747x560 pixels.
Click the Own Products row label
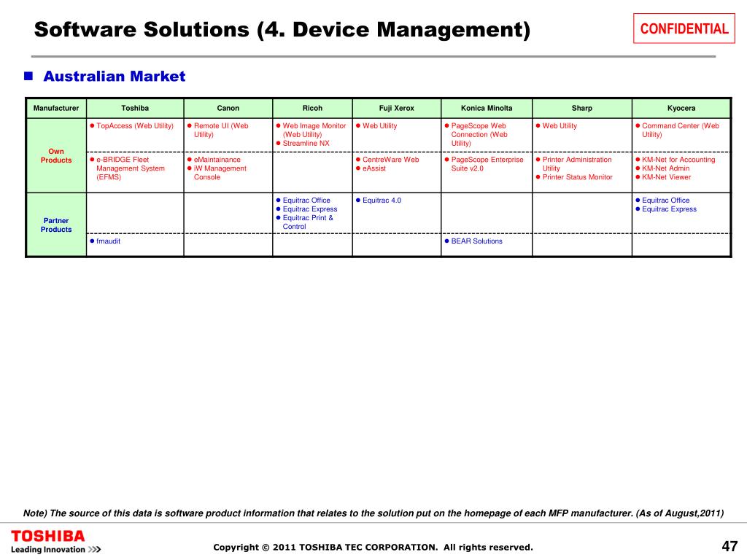point(56,156)
